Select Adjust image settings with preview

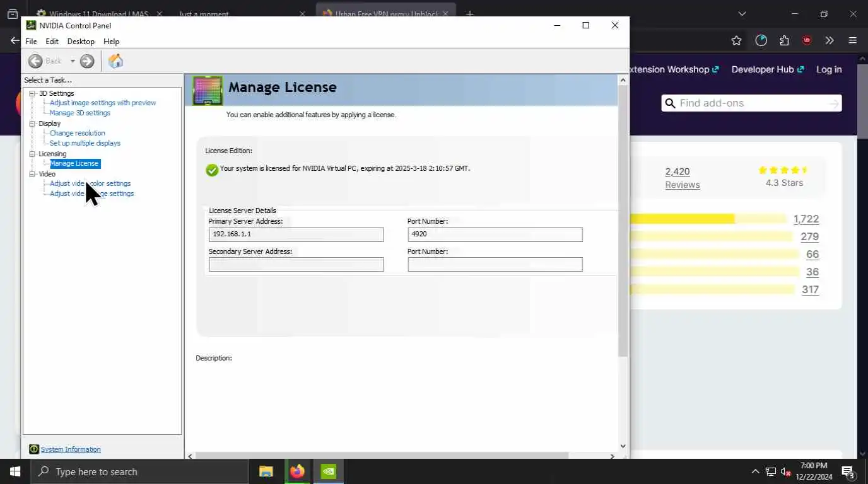tap(103, 103)
